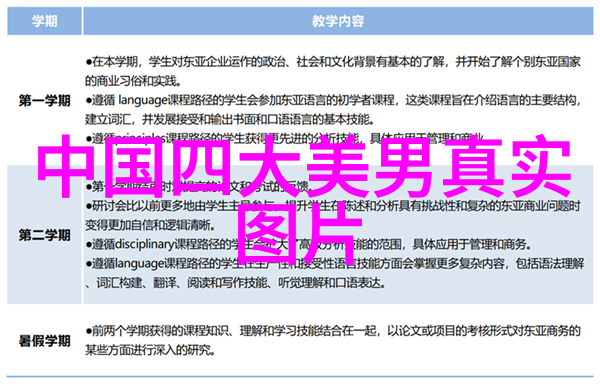Click the bullet 研讨会比以前更多地由学生主导
600x384 pixels.
point(333,206)
